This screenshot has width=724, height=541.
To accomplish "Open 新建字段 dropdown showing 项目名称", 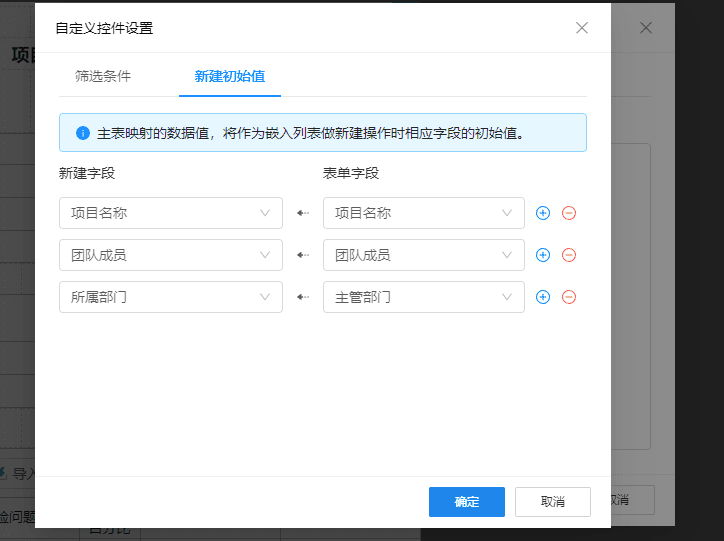I will pyautogui.click(x=171, y=213).
